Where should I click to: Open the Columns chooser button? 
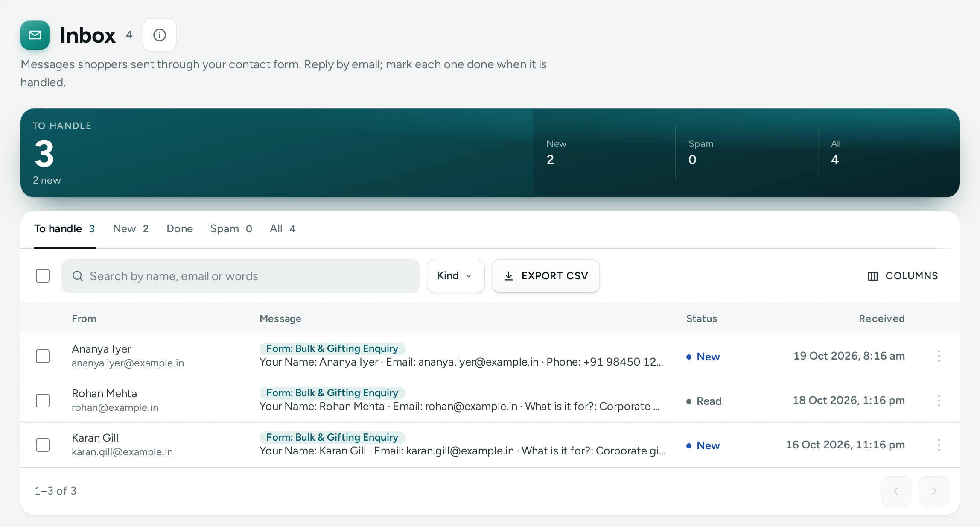pyautogui.click(x=903, y=276)
